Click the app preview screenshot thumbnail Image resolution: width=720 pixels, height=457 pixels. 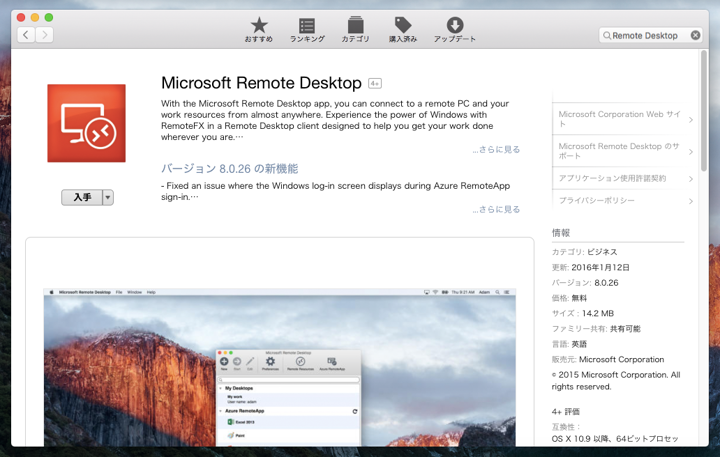(x=280, y=367)
